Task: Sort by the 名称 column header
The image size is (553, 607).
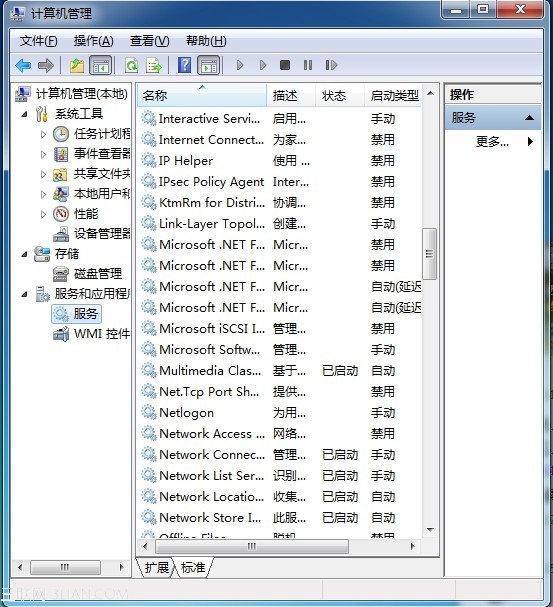Action: (x=202, y=95)
